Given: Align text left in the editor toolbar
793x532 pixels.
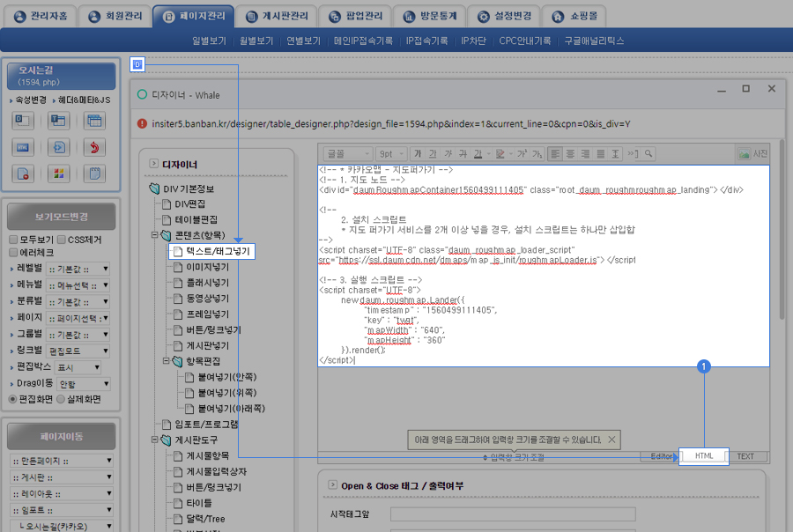Looking at the screenshot, I should (x=556, y=153).
